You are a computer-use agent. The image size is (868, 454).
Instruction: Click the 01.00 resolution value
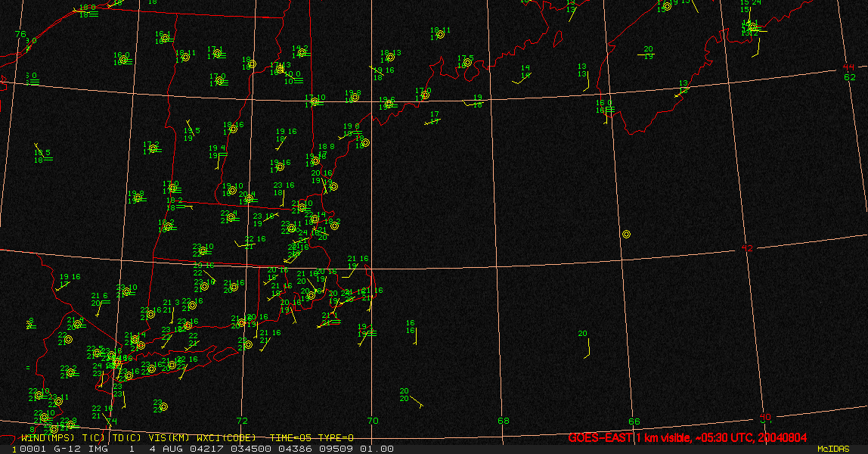pyautogui.click(x=377, y=449)
